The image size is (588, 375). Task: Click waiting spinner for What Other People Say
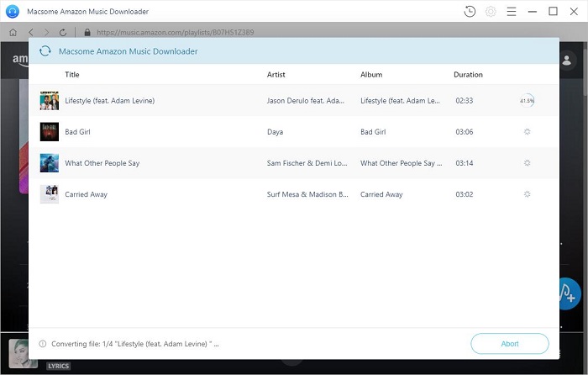pyautogui.click(x=527, y=163)
